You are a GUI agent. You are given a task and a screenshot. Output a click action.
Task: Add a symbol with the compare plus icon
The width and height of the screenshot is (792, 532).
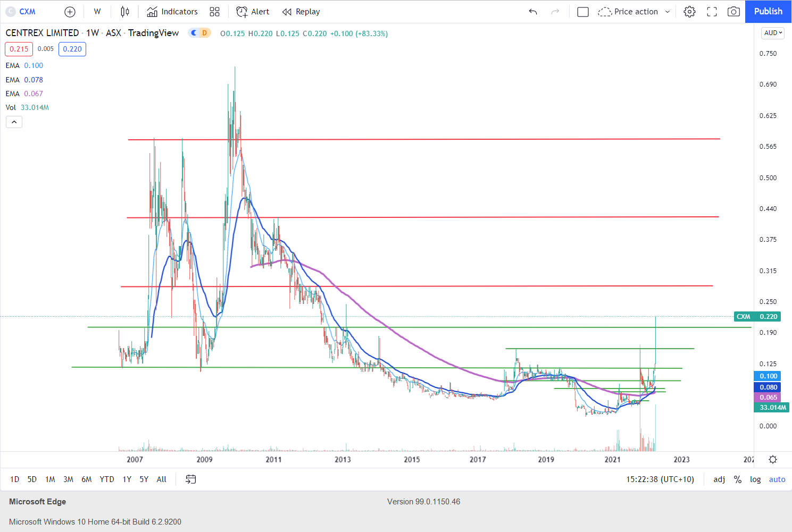pyautogui.click(x=70, y=12)
